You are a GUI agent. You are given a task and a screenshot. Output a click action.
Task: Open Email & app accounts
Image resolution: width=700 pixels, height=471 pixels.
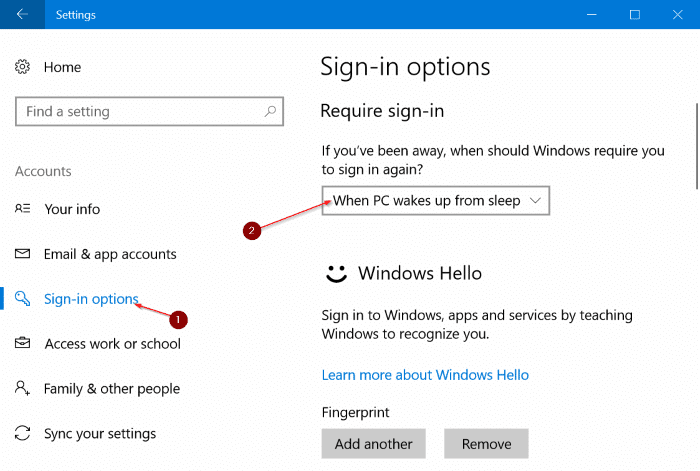110,254
